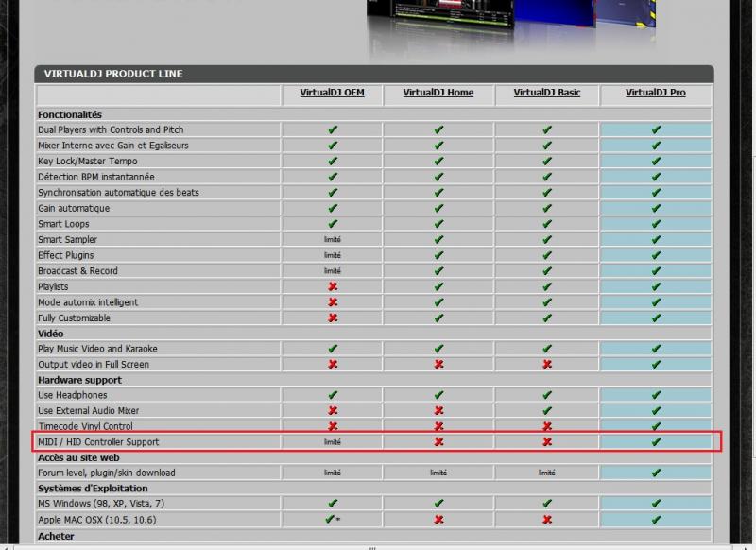
Task: Click the 'limité' cell for Forum level under Basic
Action: click(547, 473)
